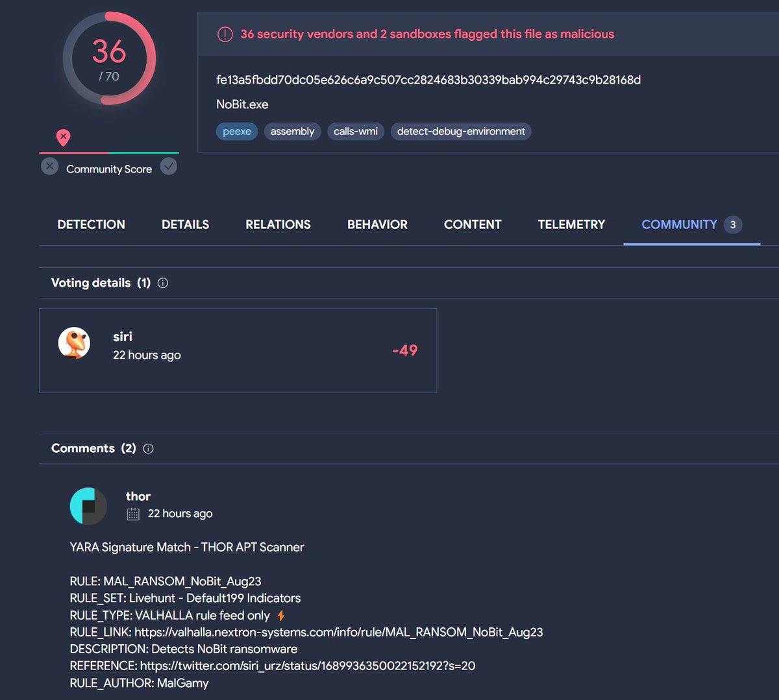Switch to the TELEMETRY tab

pos(571,224)
